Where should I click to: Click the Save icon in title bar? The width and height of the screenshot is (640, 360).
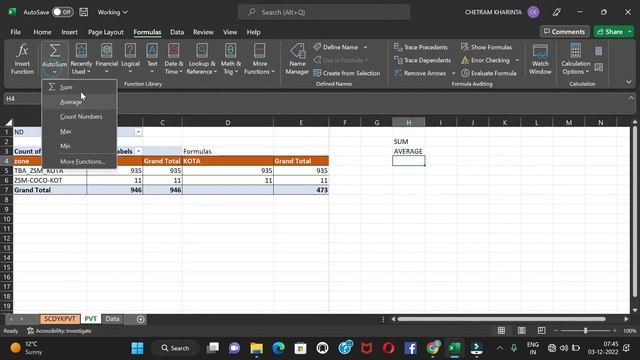(84, 12)
